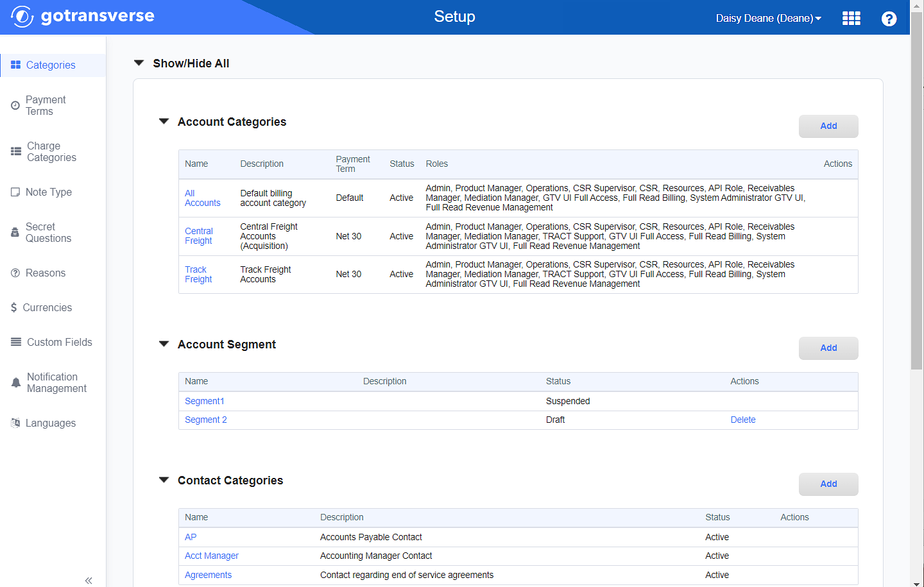Image resolution: width=924 pixels, height=587 pixels.
Task: Click the Charge Categories list icon
Action: [x=16, y=151]
